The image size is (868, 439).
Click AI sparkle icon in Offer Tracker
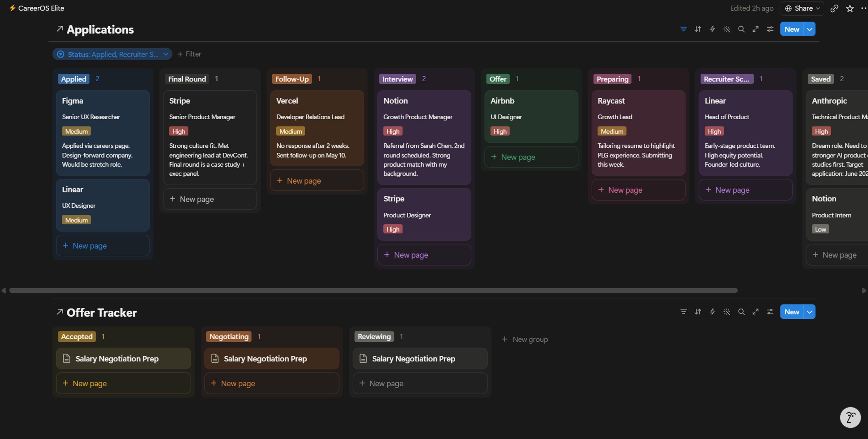click(x=727, y=312)
